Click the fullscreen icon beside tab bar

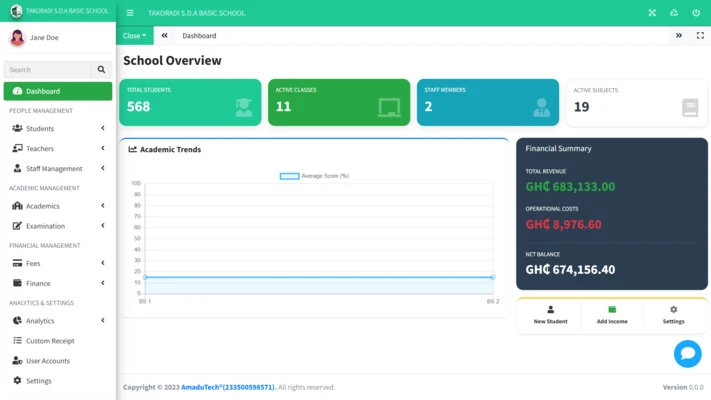pos(700,35)
